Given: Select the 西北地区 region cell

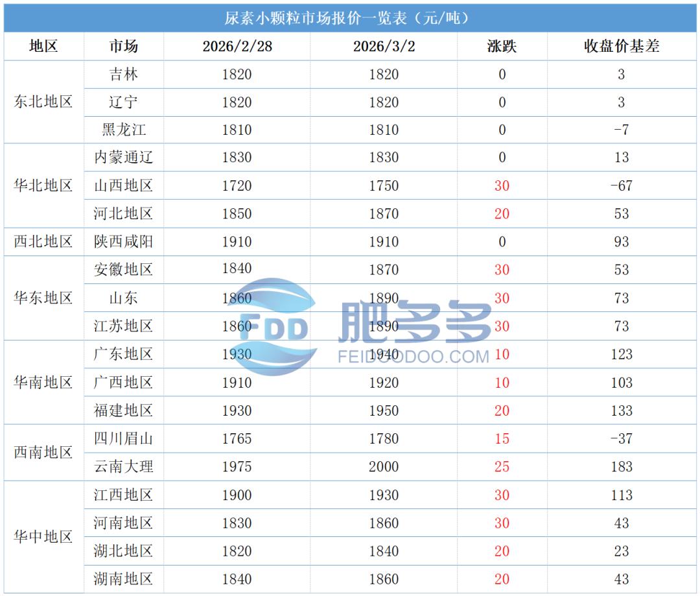Looking at the screenshot, I should (x=43, y=242).
